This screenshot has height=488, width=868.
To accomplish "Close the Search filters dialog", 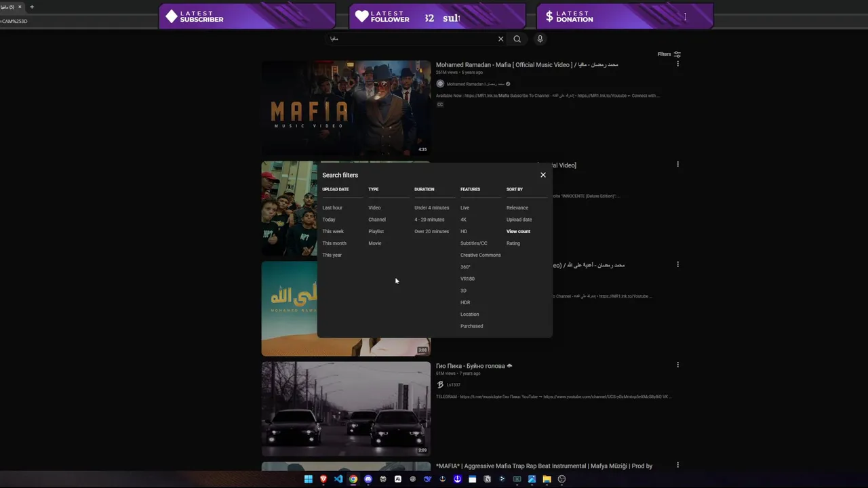I will (542, 175).
